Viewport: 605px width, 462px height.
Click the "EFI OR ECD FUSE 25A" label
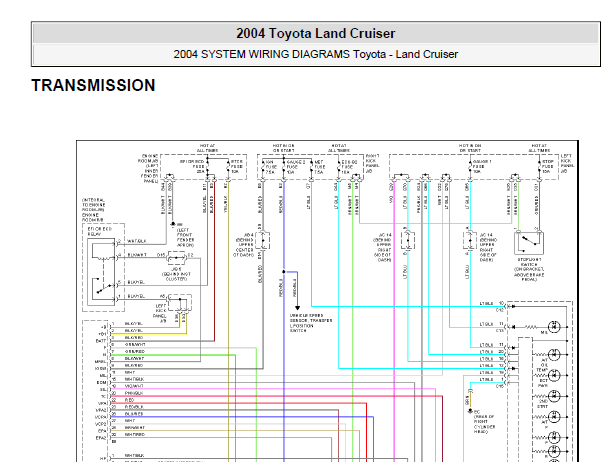coord(192,166)
